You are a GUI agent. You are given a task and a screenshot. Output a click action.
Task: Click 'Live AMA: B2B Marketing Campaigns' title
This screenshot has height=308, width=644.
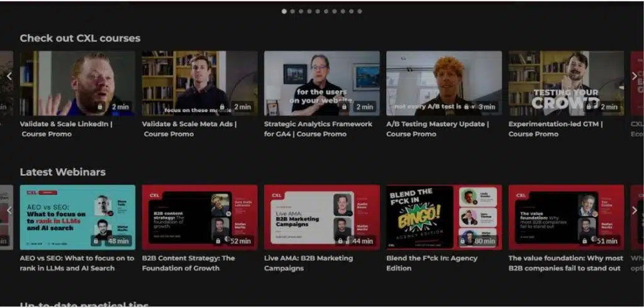click(308, 263)
